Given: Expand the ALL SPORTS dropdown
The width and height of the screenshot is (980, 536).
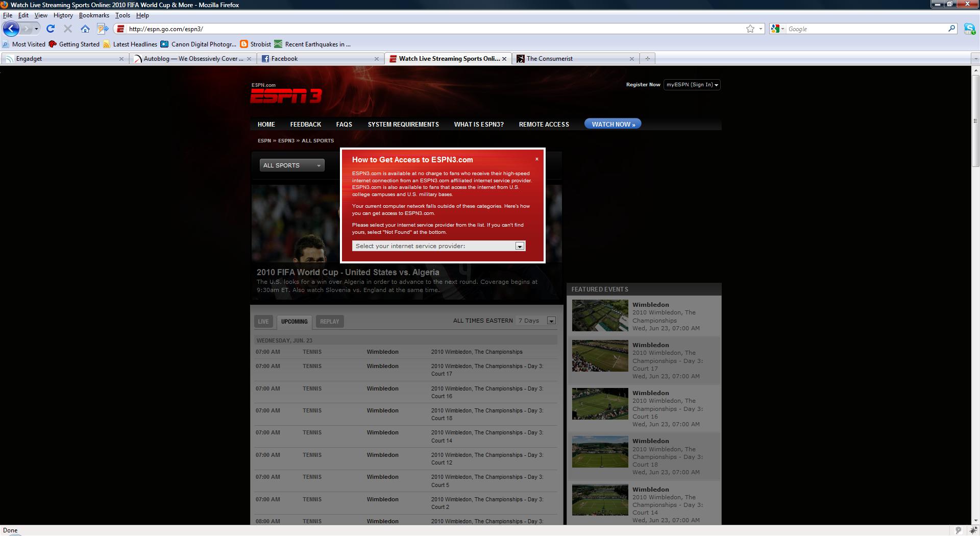Looking at the screenshot, I should [x=292, y=165].
